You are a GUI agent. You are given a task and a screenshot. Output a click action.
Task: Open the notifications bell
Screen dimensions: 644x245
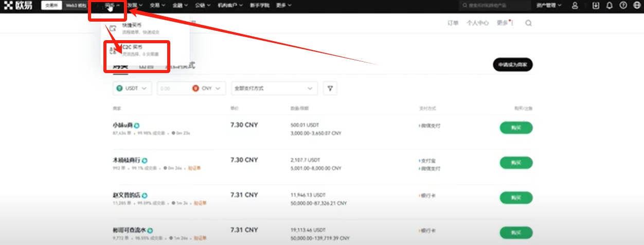(x=610, y=6)
